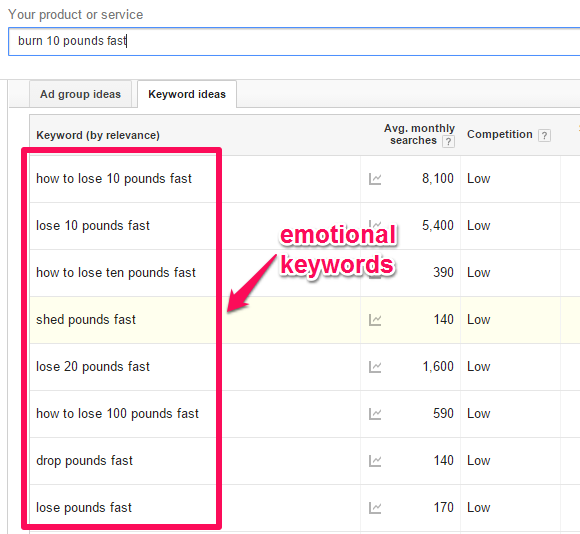The height and width of the screenshot is (534, 580).
Task: Show trend chart for 'lose 20 pounds fast'
Action: tap(375, 367)
